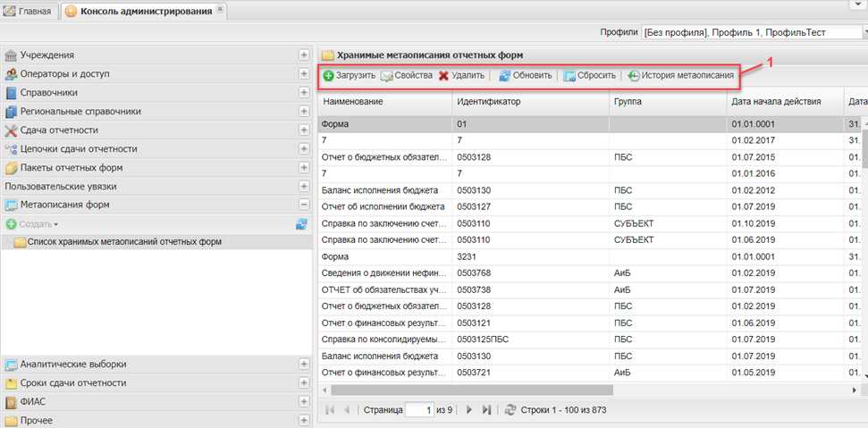Expand the Справочники panel
This screenshot has width=868, height=428.
coord(304,93)
